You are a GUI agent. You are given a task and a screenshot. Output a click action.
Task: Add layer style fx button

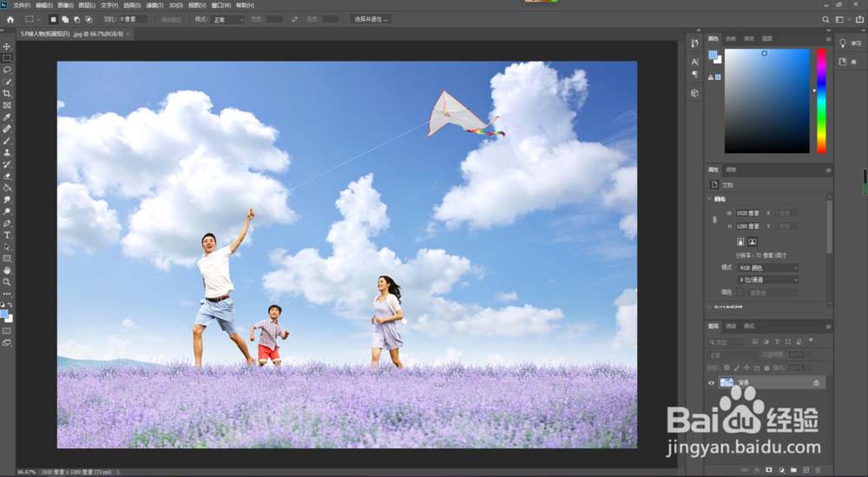coord(757,470)
